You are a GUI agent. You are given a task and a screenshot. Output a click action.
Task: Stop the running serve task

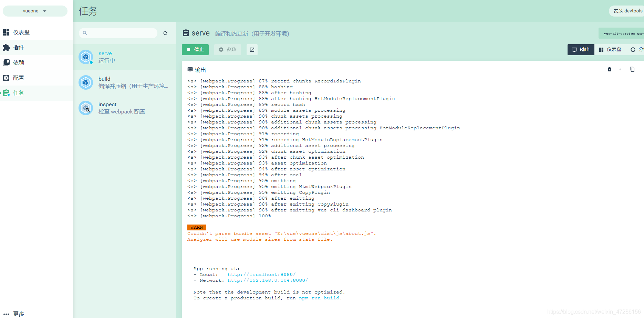click(195, 50)
